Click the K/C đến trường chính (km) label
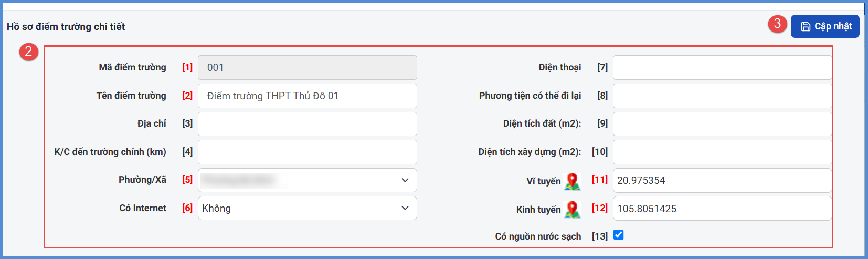The image size is (868, 259). point(110,152)
